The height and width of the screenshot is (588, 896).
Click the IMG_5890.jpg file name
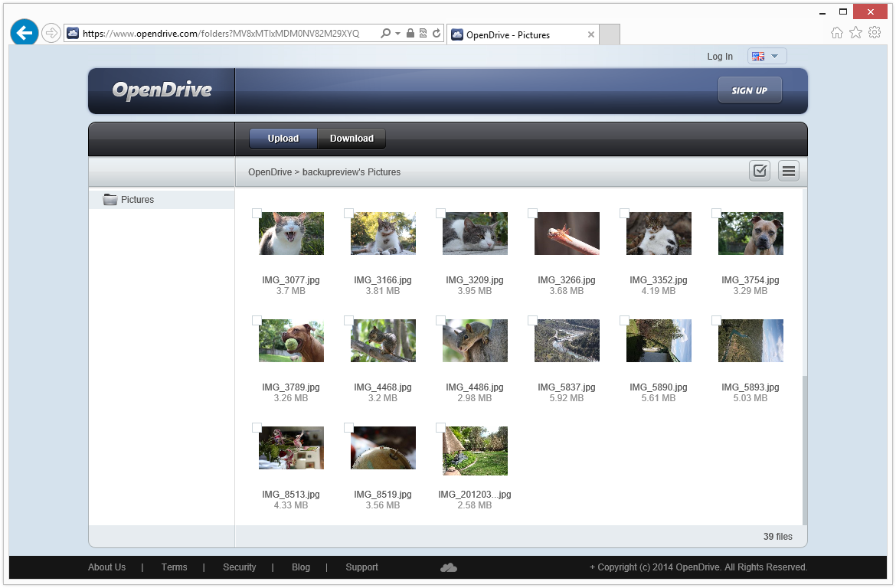point(659,387)
